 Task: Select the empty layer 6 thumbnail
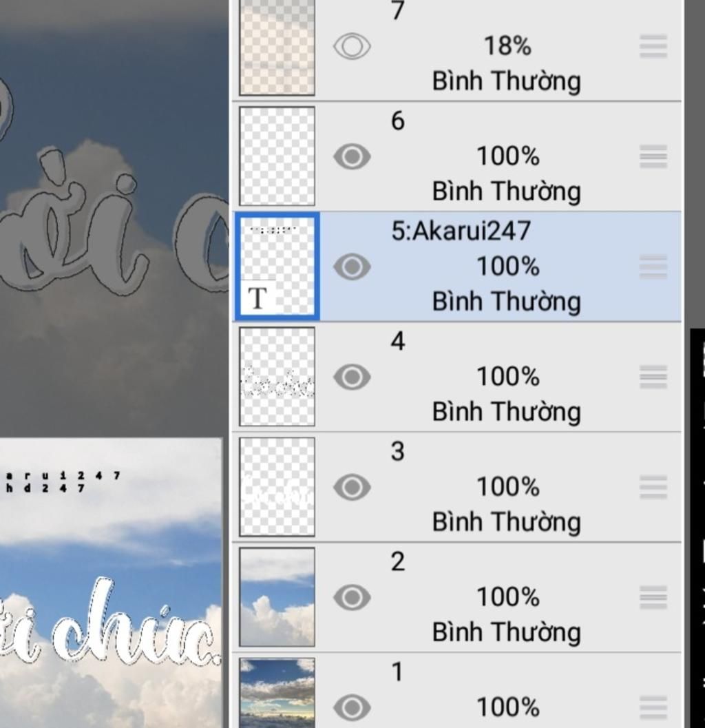pos(277,156)
